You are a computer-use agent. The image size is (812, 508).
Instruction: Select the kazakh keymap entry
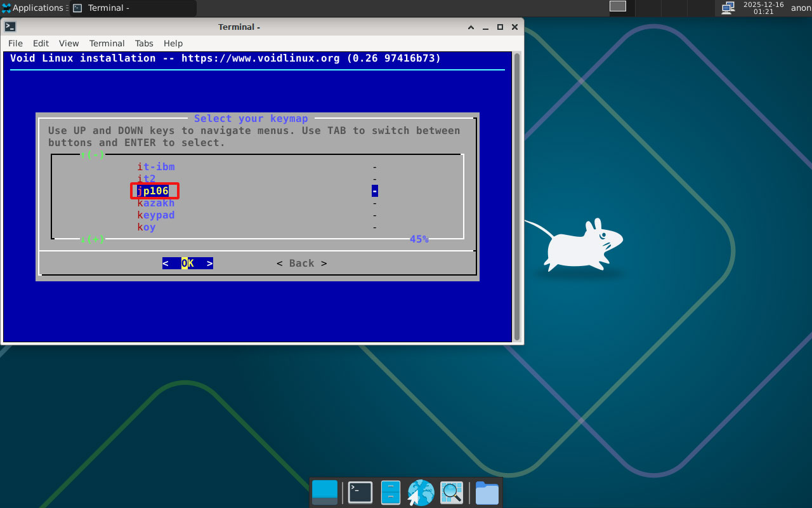click(x=156, y=203)
